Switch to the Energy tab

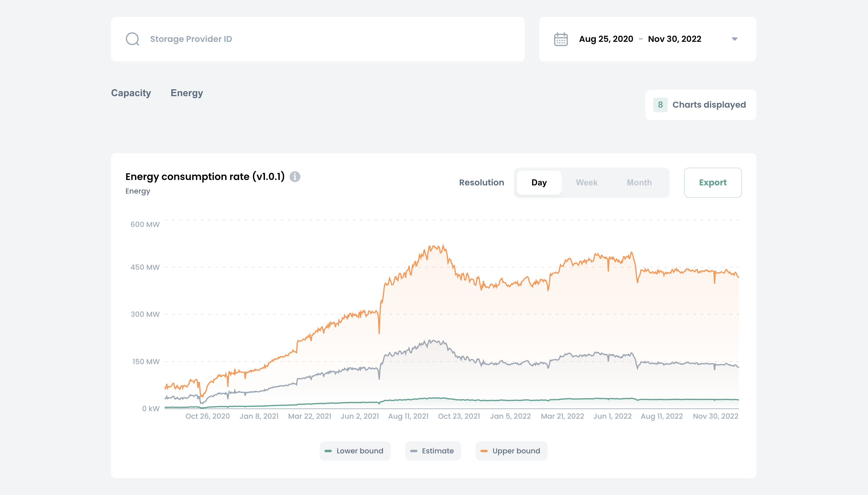(187, 93)
